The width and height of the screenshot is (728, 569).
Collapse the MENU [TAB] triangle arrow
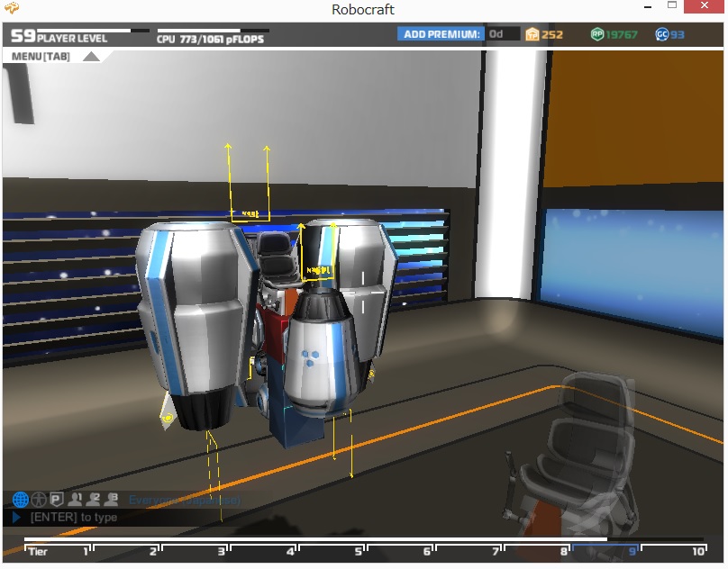click(x=92, y=57)
